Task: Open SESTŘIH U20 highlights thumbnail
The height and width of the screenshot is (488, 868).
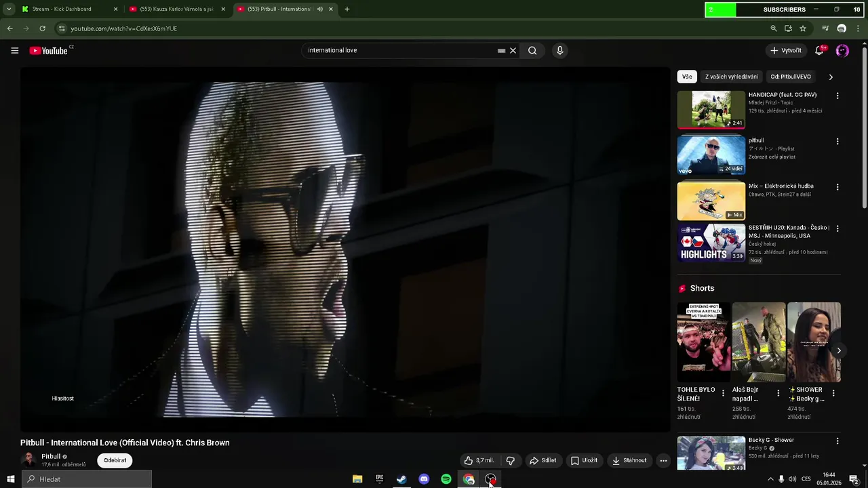Action: (x=711, y=243)
